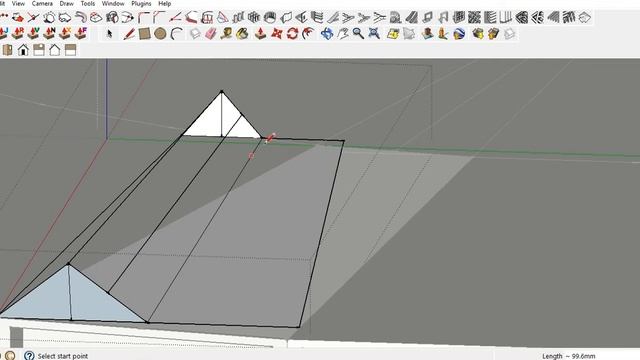Select the Move tool with red arrows
The height and width of the screenshot is (360, 640).
[276, 33]
